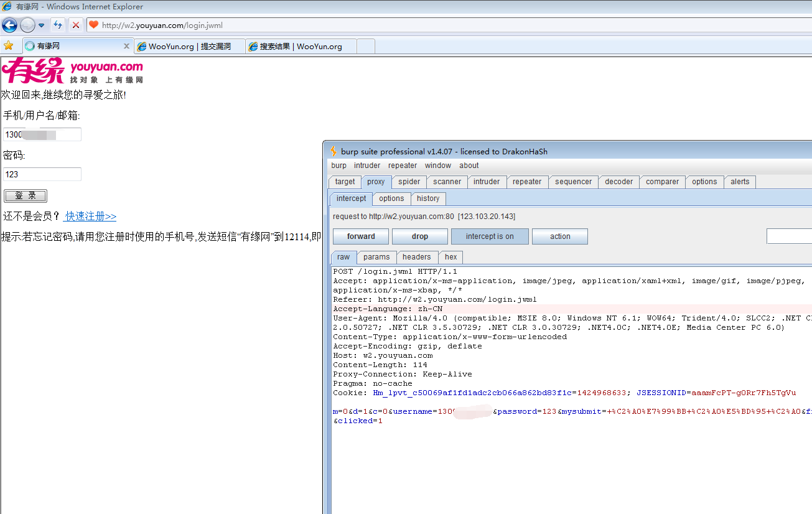
Task: Switch to the intruder tool tab
Action: (487, 182)
